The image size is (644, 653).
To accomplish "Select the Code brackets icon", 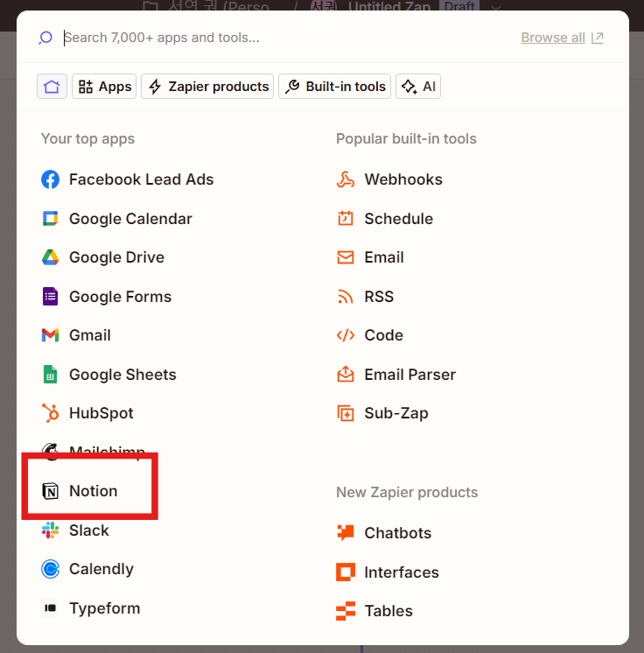I will (346, 335).
